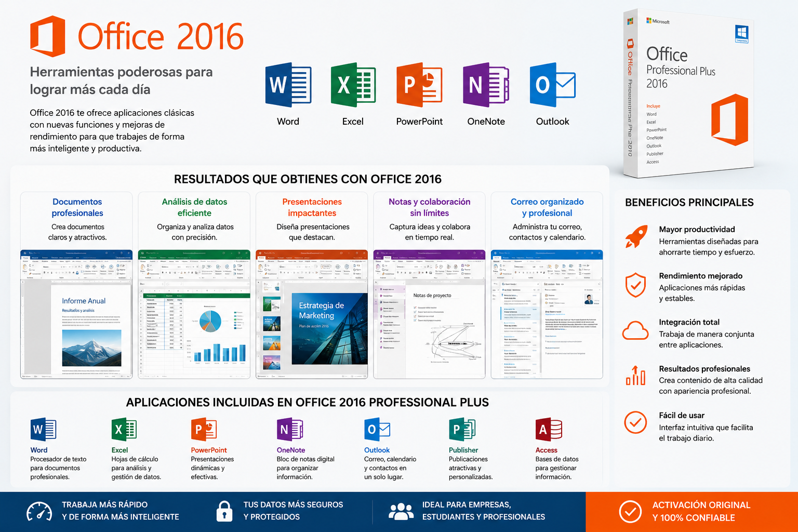Click the Office Professional Plus 2016 box image

(688, 94)
